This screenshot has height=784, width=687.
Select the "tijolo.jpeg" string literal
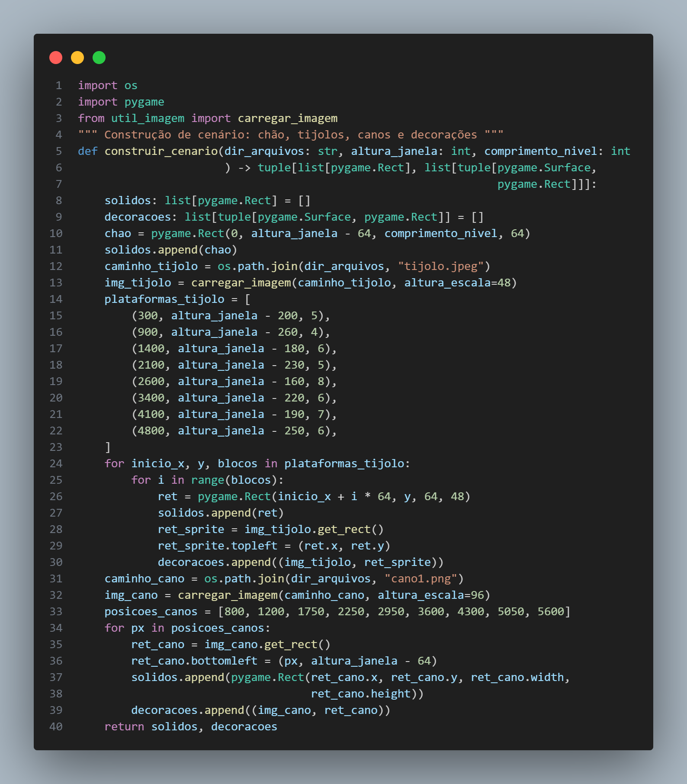point(440,266)
